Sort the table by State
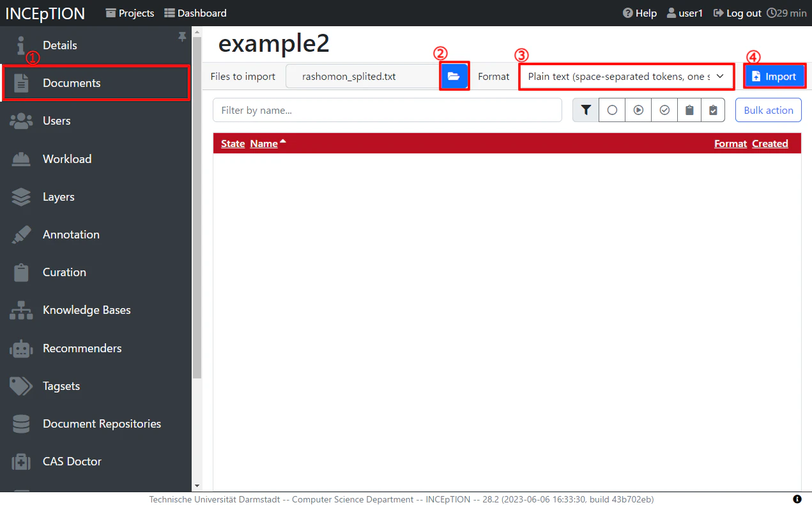The height and width of the screenshot is (505, 812). point(233,143)
